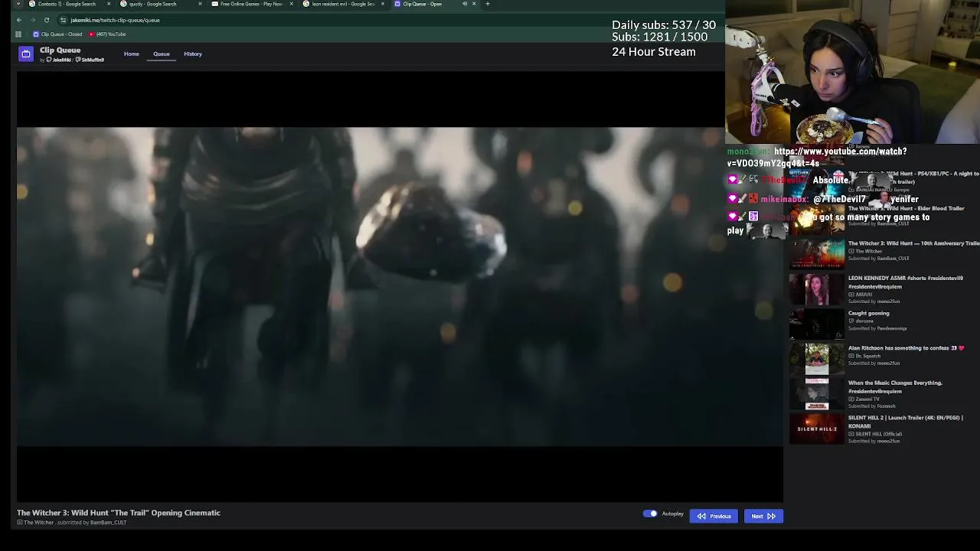This screenshot has width=980, height=551.
Task: Open the Clip Queue - Closed bookmark
Action: point(57,34)
